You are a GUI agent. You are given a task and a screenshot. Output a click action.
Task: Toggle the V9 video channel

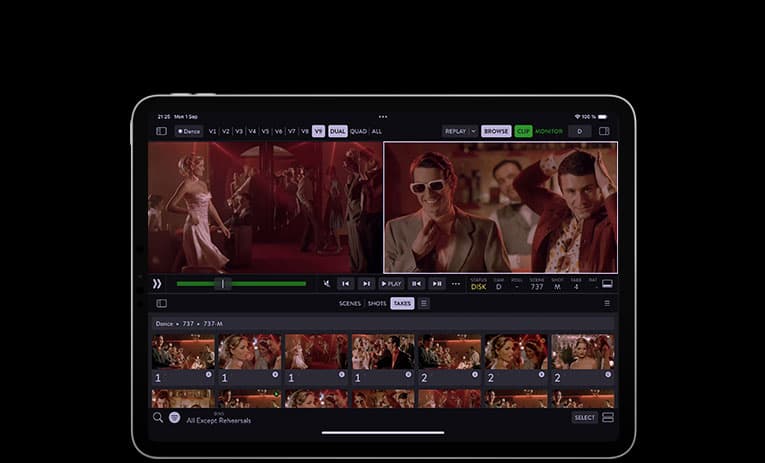point(318,131)
